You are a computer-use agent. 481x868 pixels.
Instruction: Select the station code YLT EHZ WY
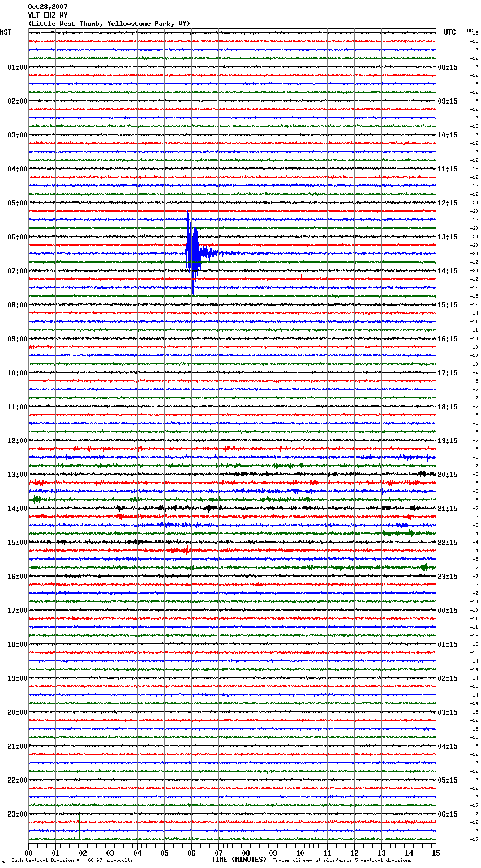pos(48,15)
